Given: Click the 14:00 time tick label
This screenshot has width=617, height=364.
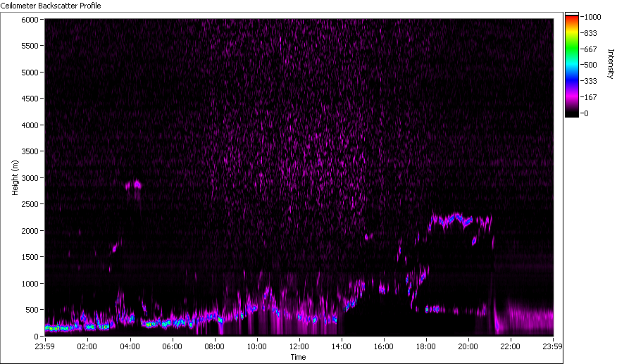Looking at the screenshot, I should (341, 346).
